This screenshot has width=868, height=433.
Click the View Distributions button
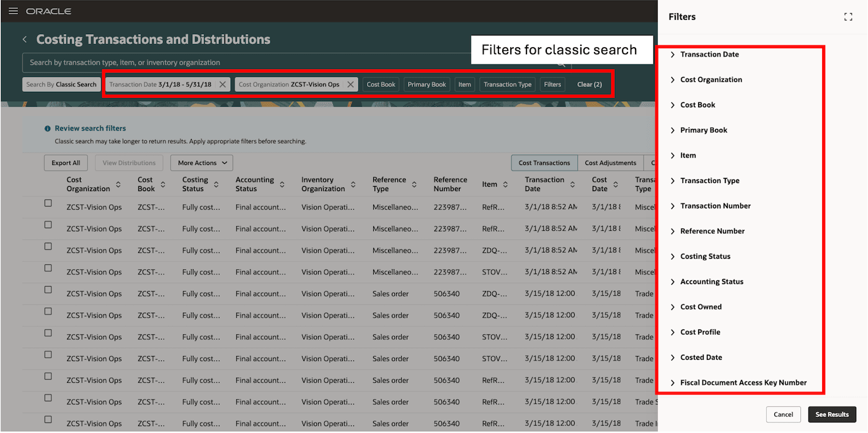click(129, 163)
